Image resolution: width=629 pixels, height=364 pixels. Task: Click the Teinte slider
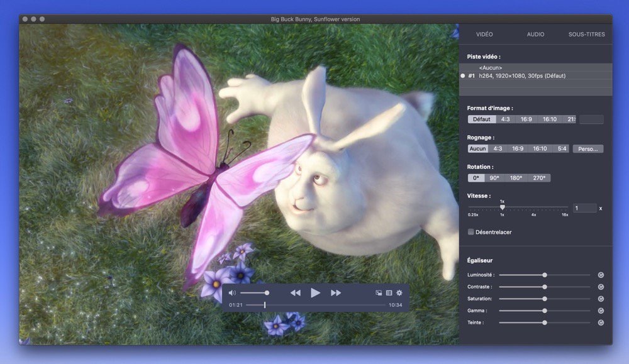pos(544,323)
